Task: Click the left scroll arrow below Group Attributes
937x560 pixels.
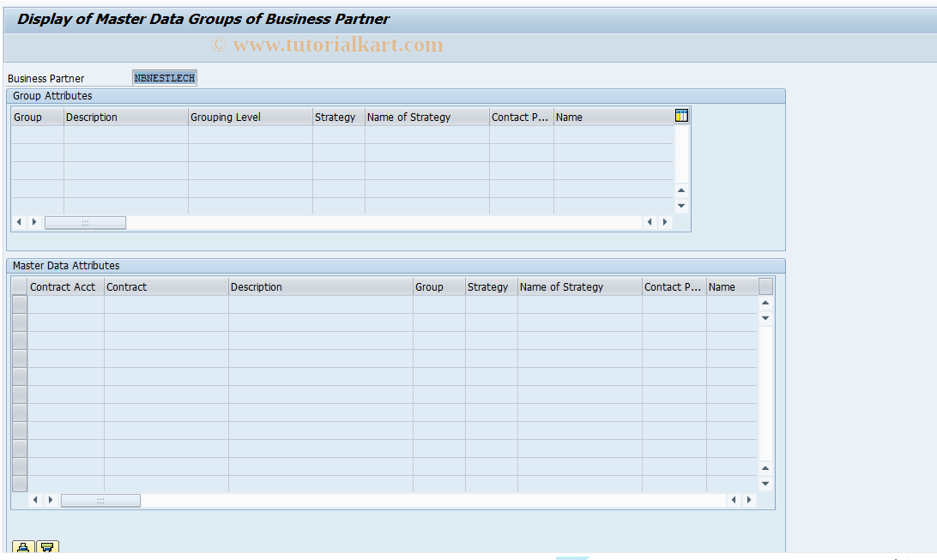Action: (18, 221)
